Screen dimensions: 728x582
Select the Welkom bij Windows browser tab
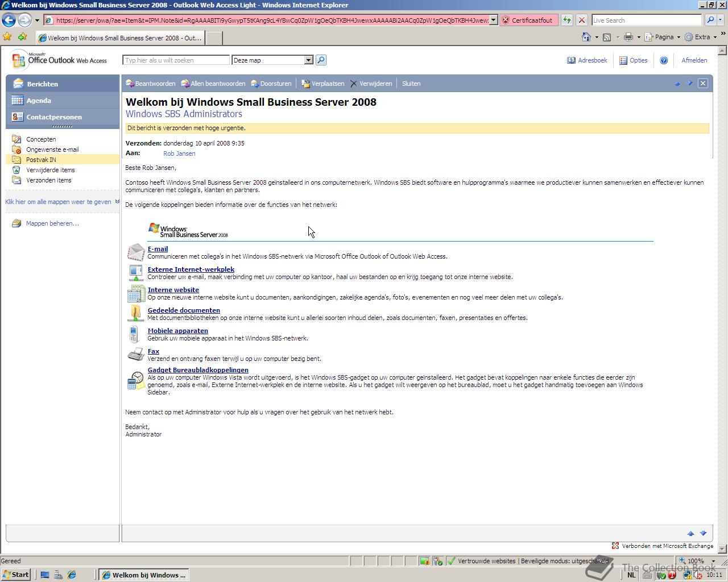point(119,38)
